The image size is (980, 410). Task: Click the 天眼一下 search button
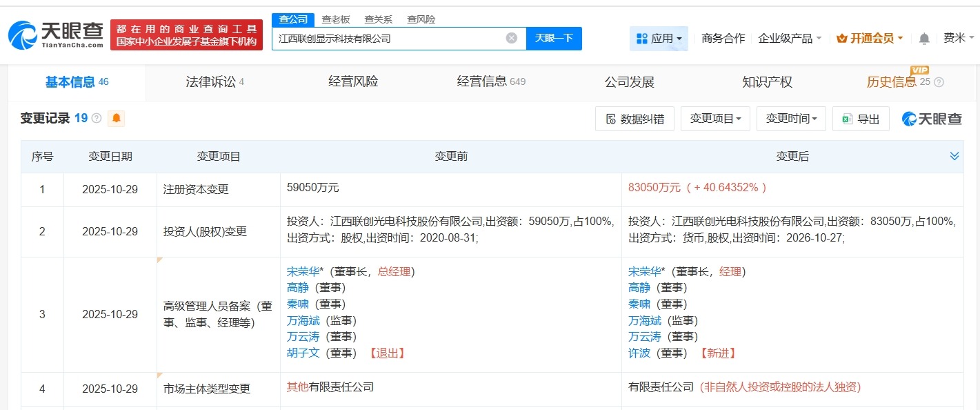click(x=554, y=38)
